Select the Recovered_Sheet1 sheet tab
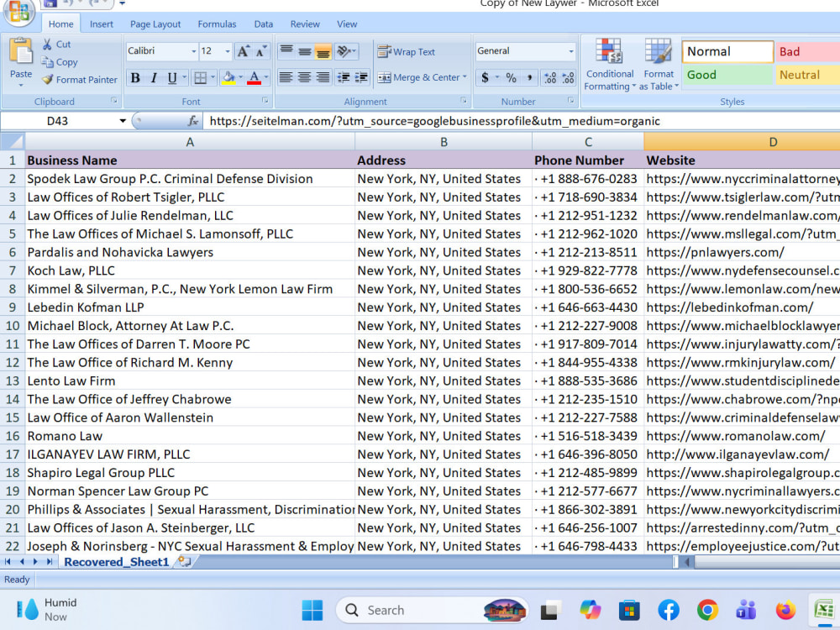The height and width of the screenshot is (630, 840). (x=116, y=561)
